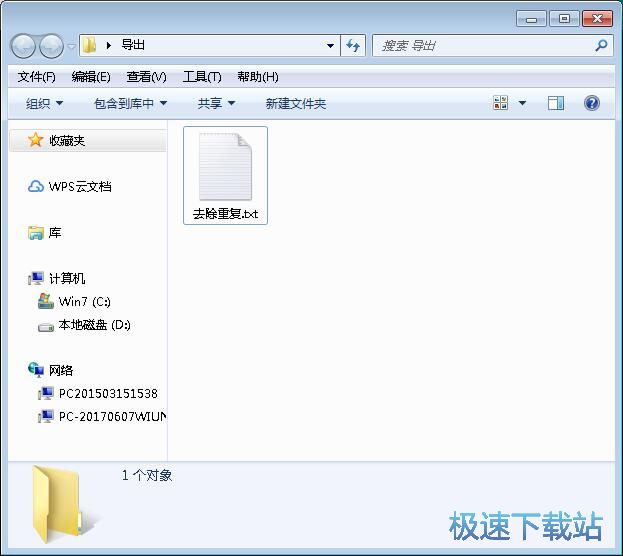This screenshot has width=623, height=556.
Task: Select WPS云文档 in navigation pane
Action: point(80,186)
